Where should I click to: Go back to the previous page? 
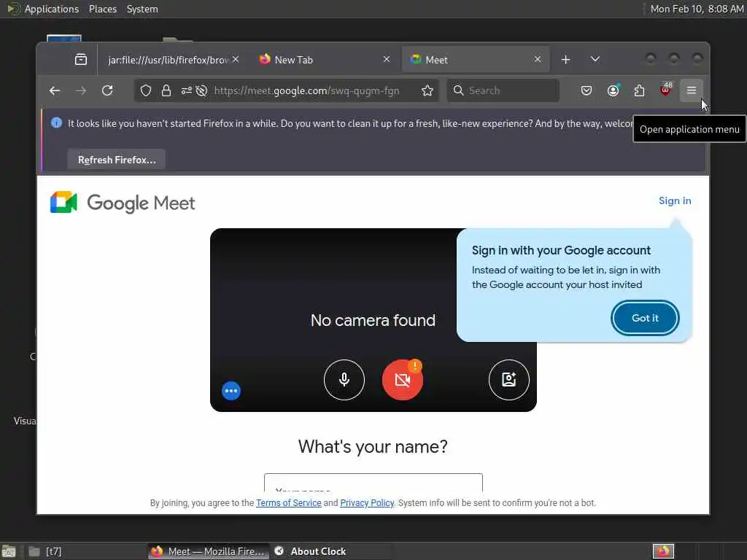(55, 90)
